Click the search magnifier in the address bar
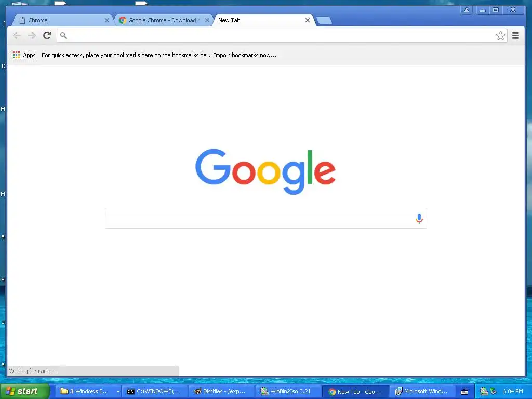This screenshot has height=399, width=532. 63,36
